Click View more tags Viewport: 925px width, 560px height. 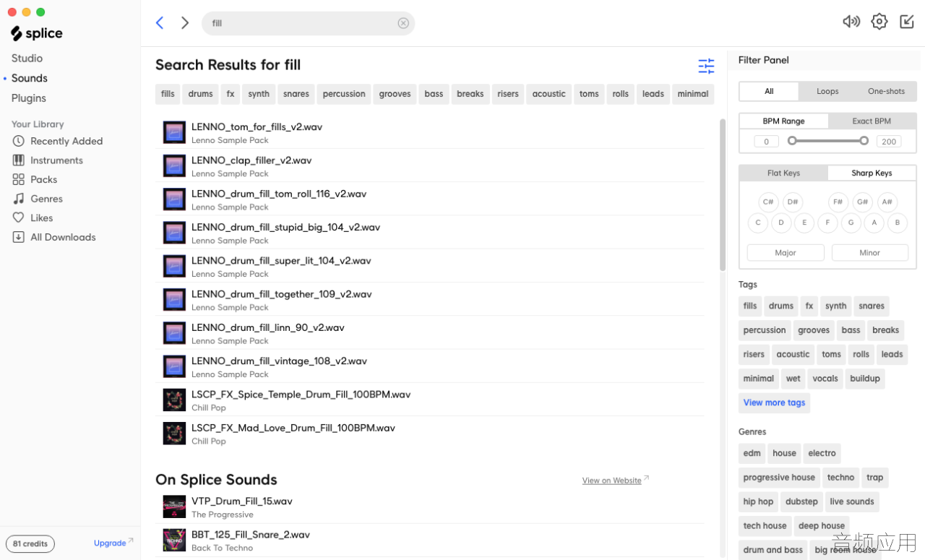tap(774, 402)
